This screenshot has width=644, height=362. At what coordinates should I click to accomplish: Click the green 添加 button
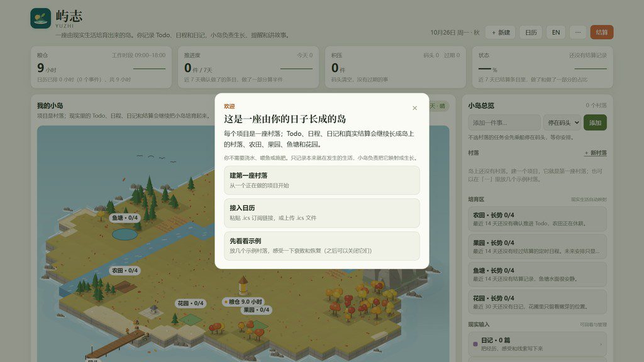595,123
